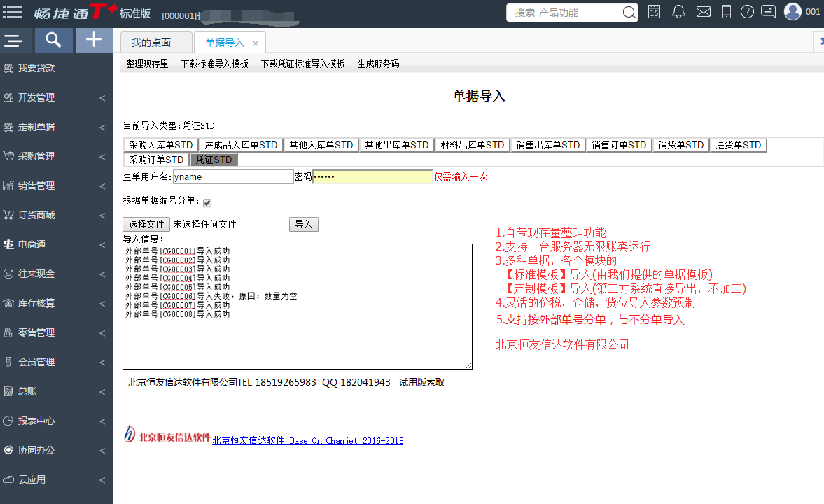
Task: Click the 报表中心 pie chart icon
Action: tap(8, 421)
